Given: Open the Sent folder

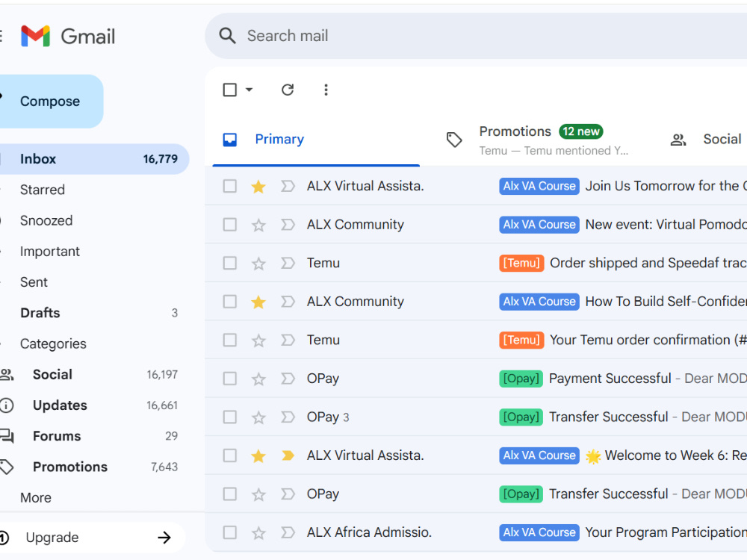Looking at the screenshot, I should 34,282.
